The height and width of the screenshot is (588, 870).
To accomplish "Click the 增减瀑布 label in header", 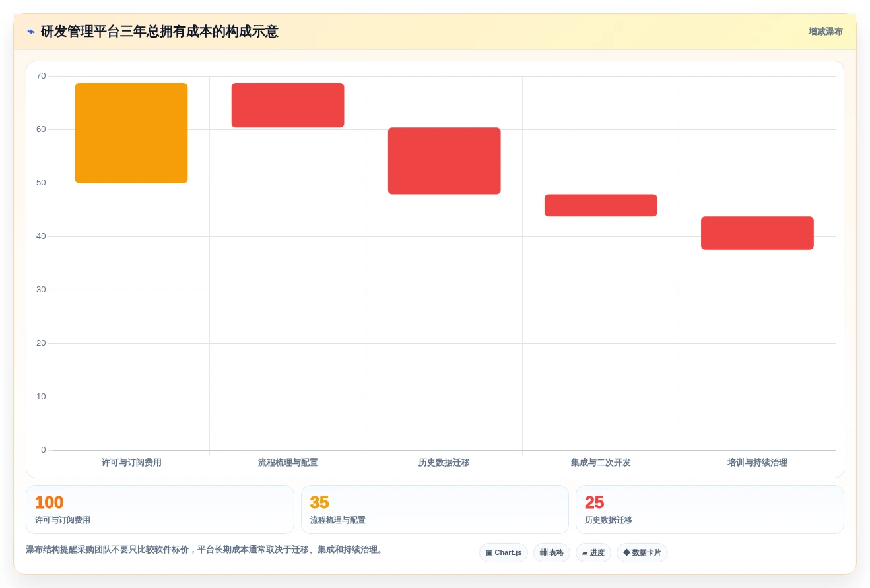I will (825, 32).
